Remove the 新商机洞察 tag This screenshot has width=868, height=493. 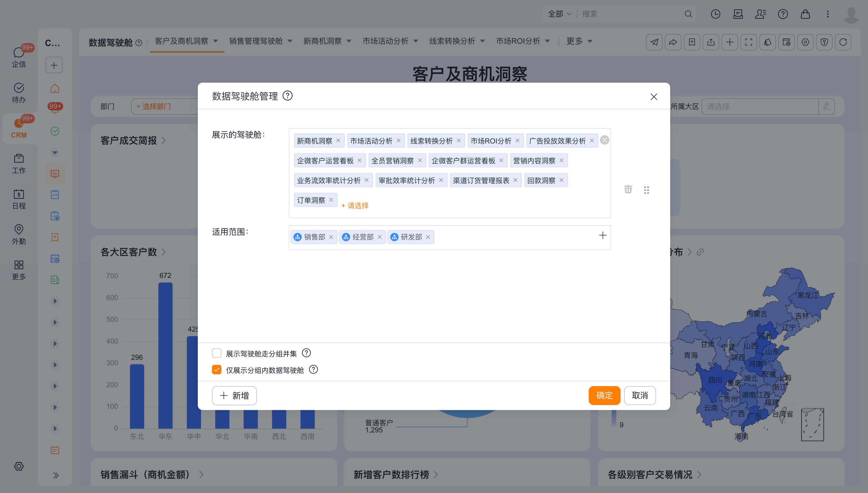click(x=338, y=141)
